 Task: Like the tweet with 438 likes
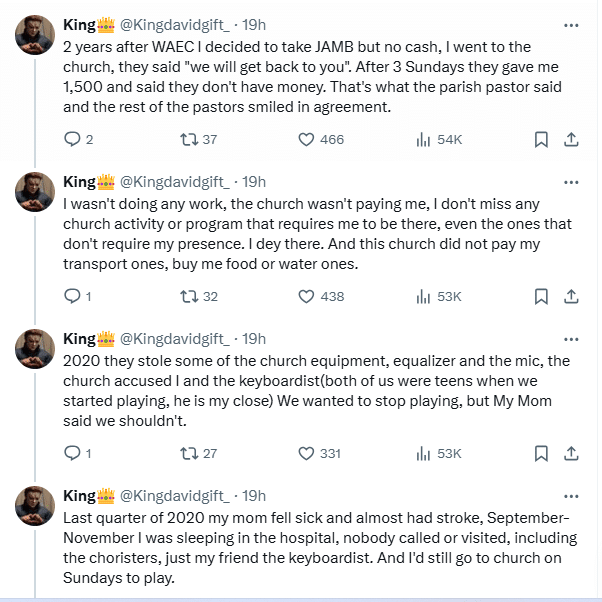[x=308, y=296]
